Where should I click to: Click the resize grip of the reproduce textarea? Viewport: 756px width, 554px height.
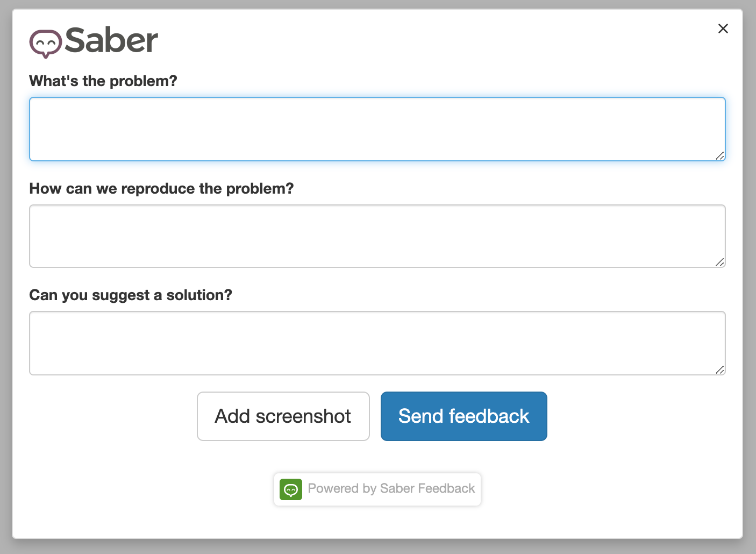click(x=720, y=263)
